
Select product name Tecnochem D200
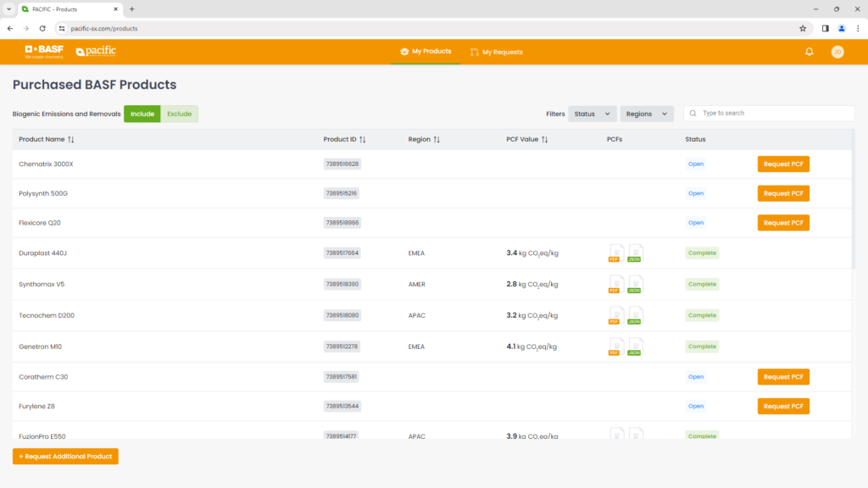pos(47,315)
